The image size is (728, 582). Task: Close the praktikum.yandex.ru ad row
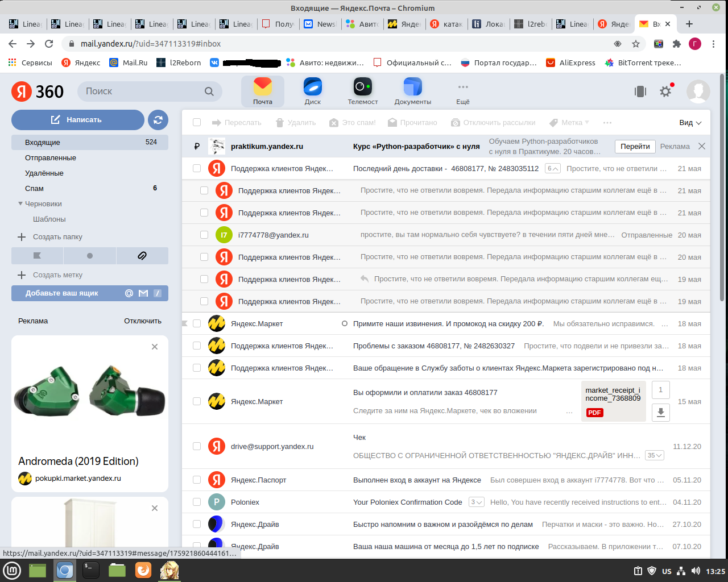(702, 146)
